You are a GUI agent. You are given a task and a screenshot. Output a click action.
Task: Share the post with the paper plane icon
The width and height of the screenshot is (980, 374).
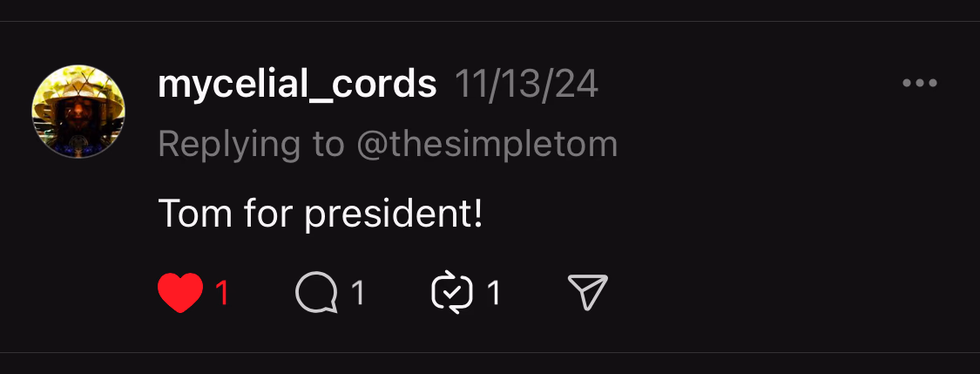(x=588, y=292)
